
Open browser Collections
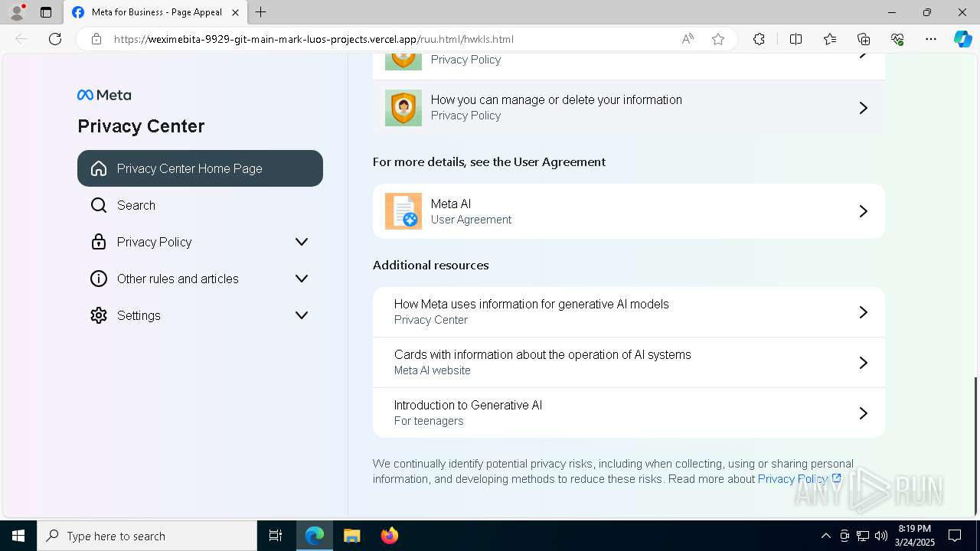click(864, 39)
